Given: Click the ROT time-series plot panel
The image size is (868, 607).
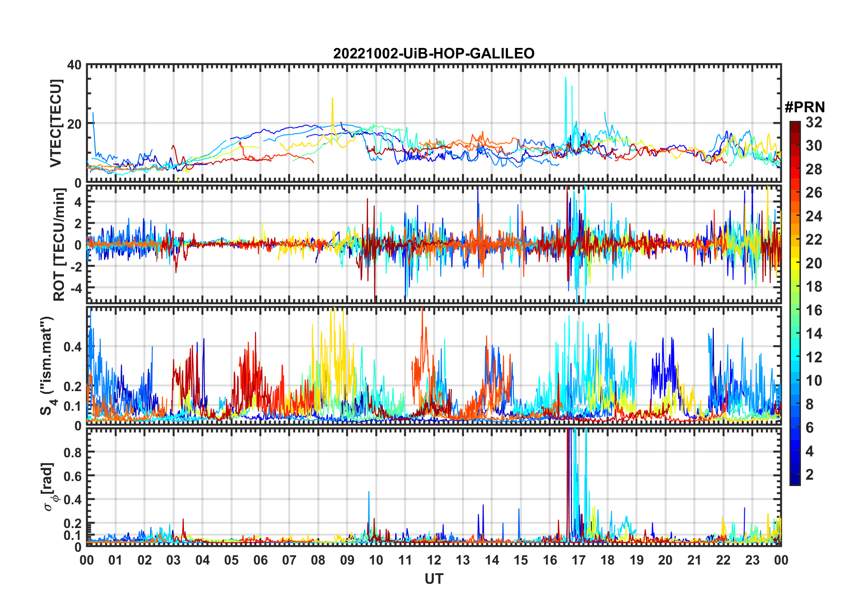Looking at the screenshot, I should [434, 244].
